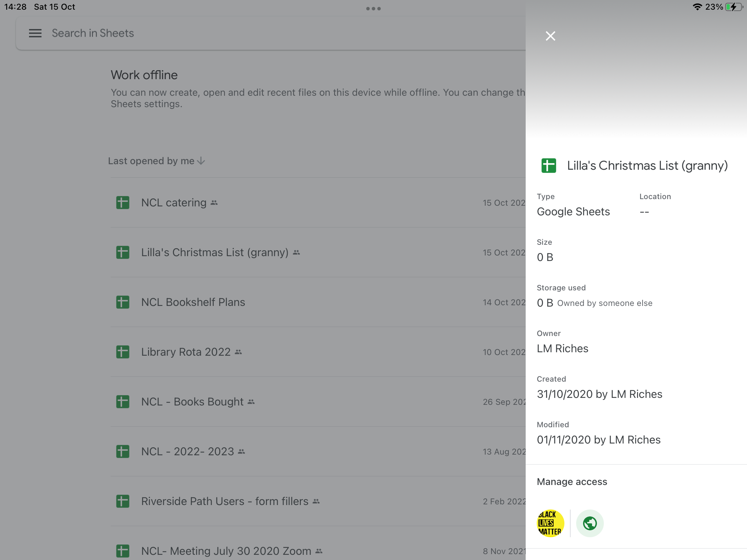Click the Sheets icon for Lilla's Christmas List
The image size is (747, 560).
[x=123, y=253]
